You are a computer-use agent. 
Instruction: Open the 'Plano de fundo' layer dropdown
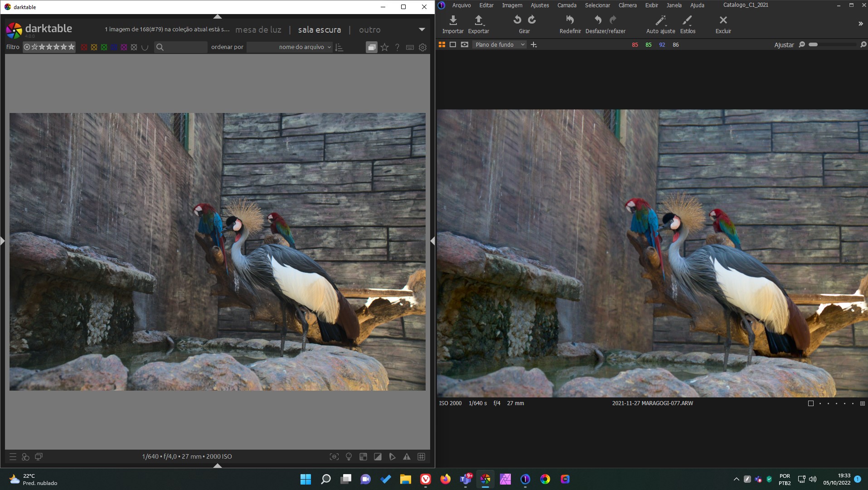[499, 44]
